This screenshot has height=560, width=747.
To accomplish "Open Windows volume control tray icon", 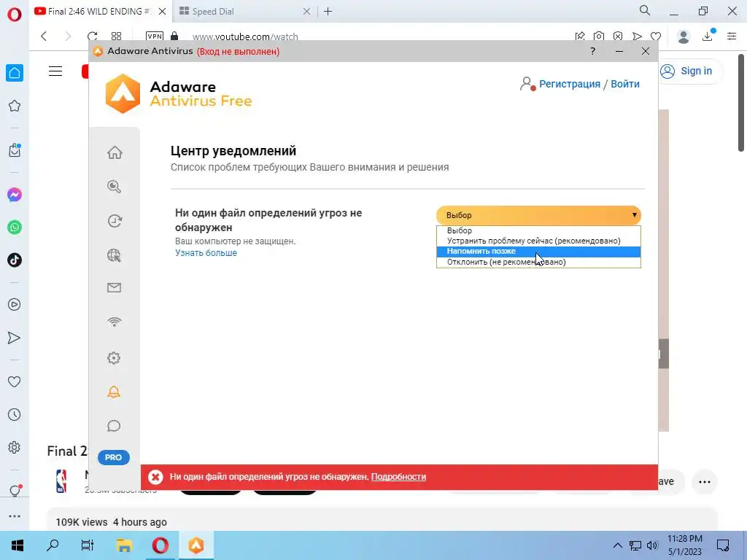I will [653, 545].
